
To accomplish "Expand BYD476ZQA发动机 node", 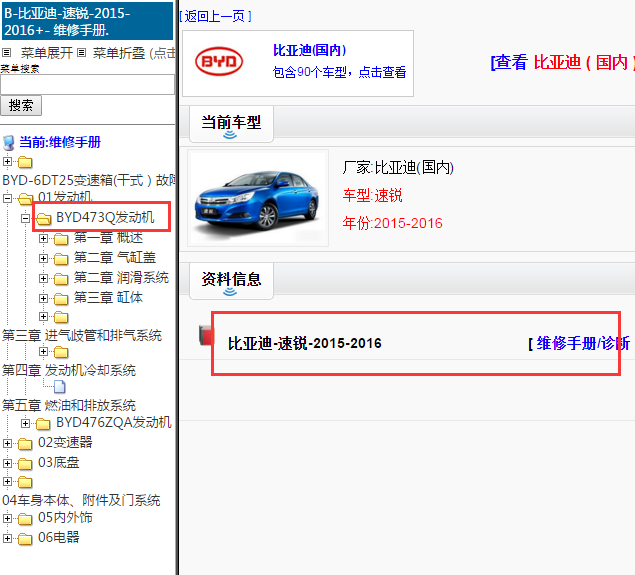I will (26, 423).
